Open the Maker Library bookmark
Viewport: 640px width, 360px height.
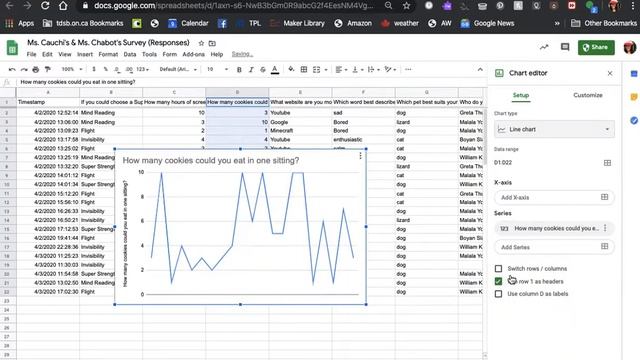coord(297,23)
